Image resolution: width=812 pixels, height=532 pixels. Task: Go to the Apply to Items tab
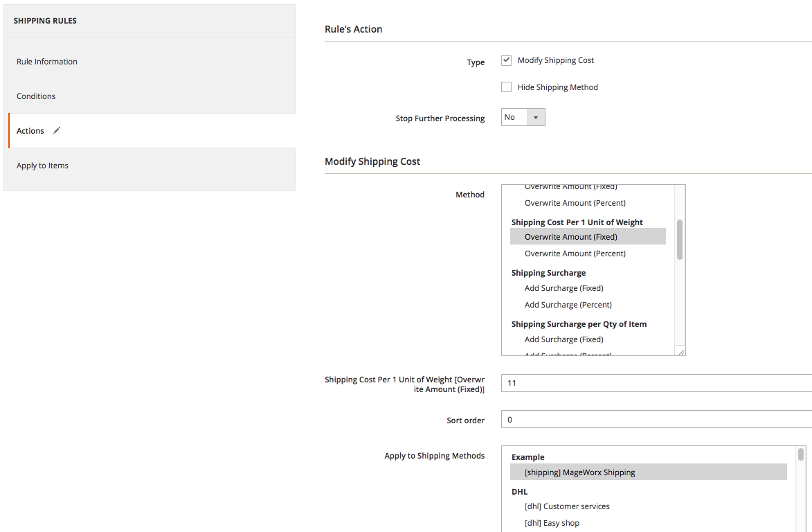(x=42, y=166)
